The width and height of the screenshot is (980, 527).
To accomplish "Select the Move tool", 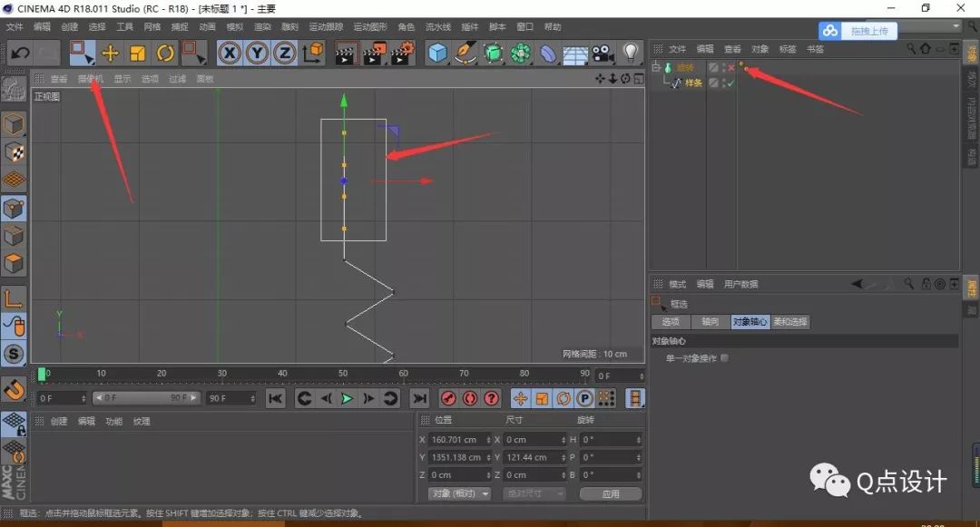I will [111, 53].
